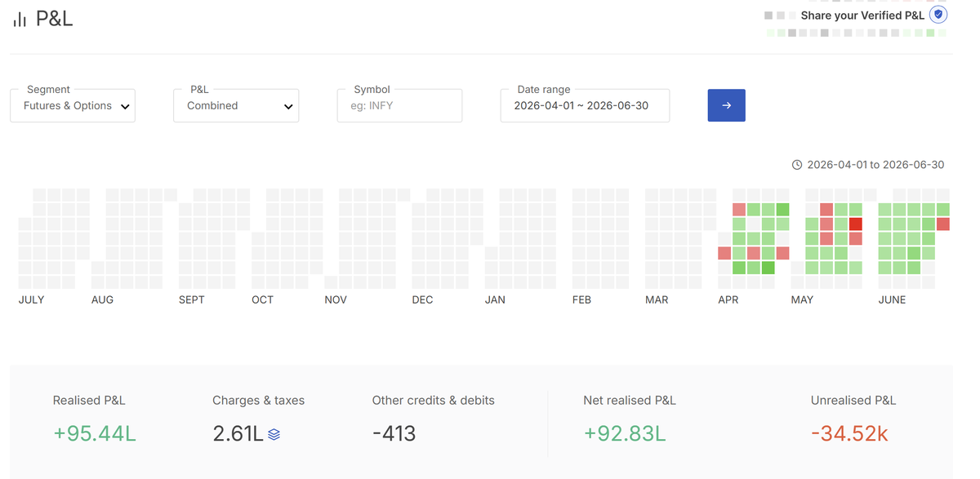Click the red loss cell in June heatmap

(942, 224)
